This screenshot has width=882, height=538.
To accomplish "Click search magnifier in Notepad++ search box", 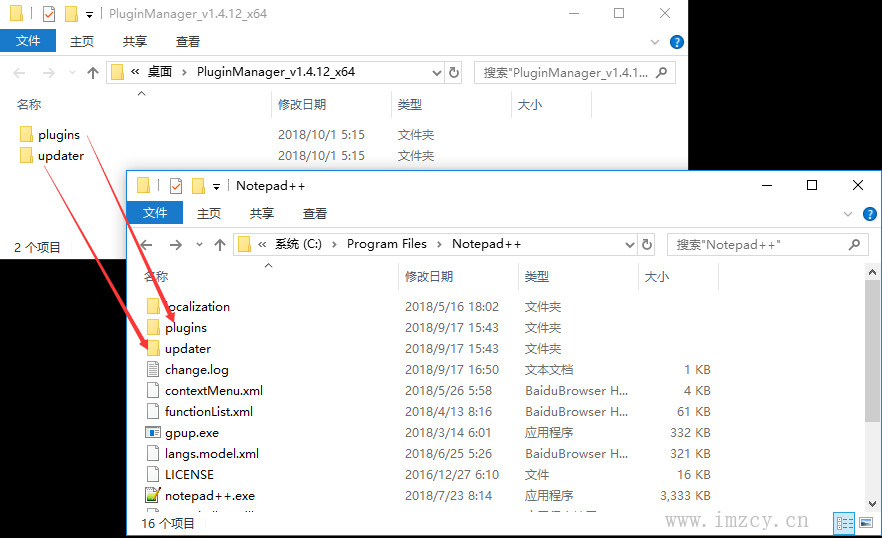I will click(x=854, y=244).
